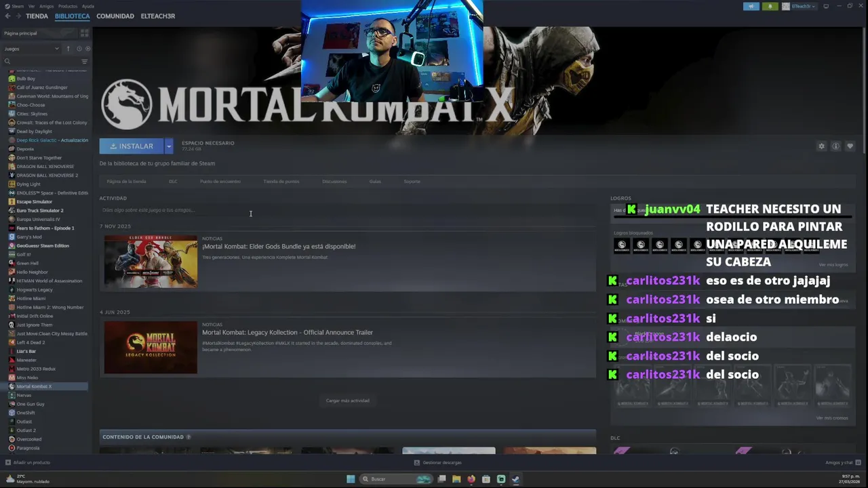Open the Ayuda menu
This screenshot has width=868, height=488.
click(87, 6)
